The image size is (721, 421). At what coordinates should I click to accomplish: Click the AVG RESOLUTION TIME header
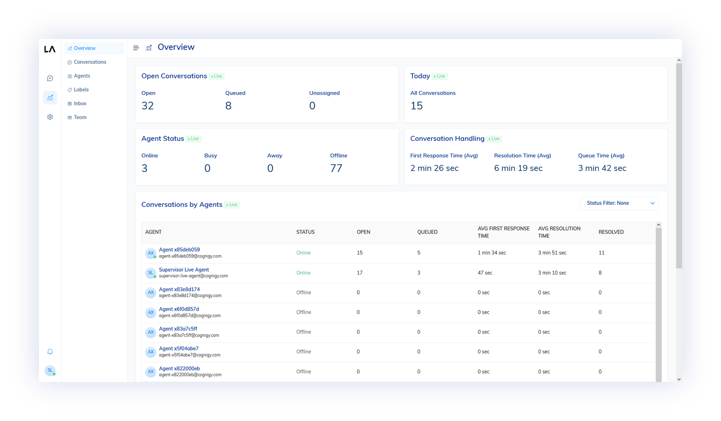coord(559,232)
